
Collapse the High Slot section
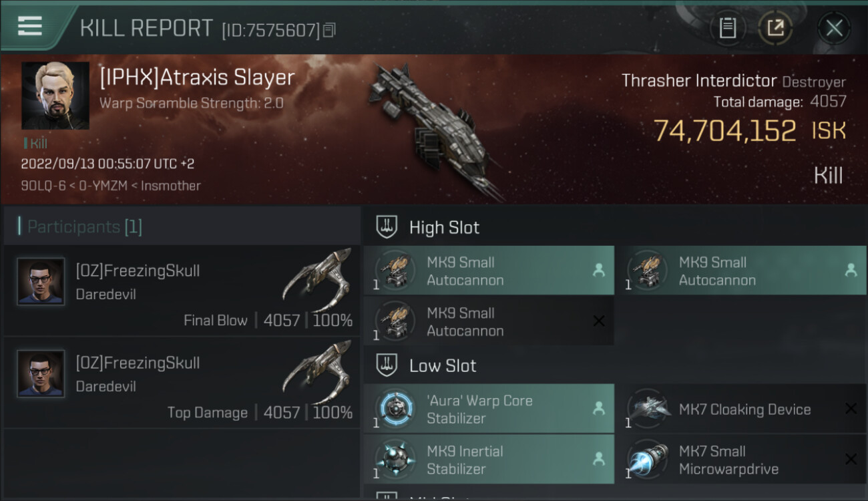[x=427, y=227]
